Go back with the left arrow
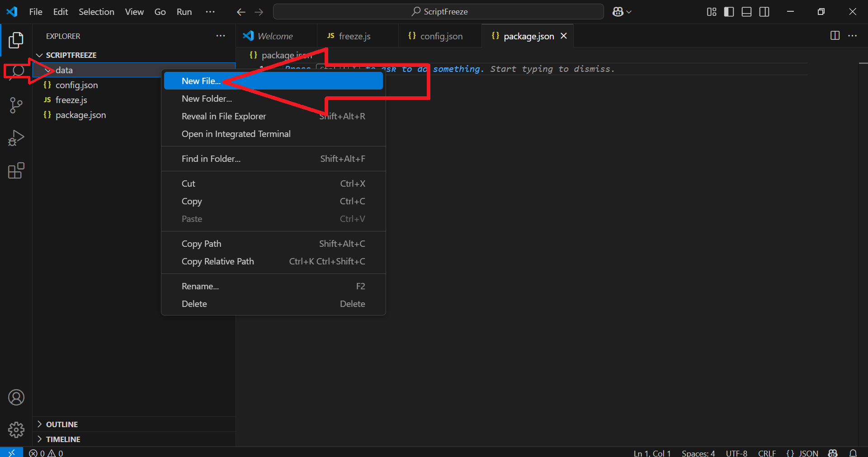The image size is (868, 457). click(241, 12)
